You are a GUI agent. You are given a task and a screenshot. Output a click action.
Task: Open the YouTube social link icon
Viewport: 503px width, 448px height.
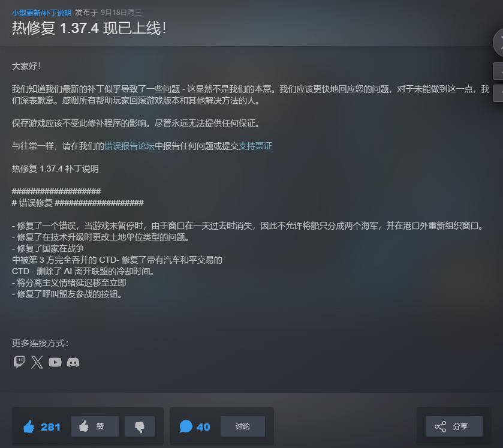pyautogui.click(x=55, y=362)
